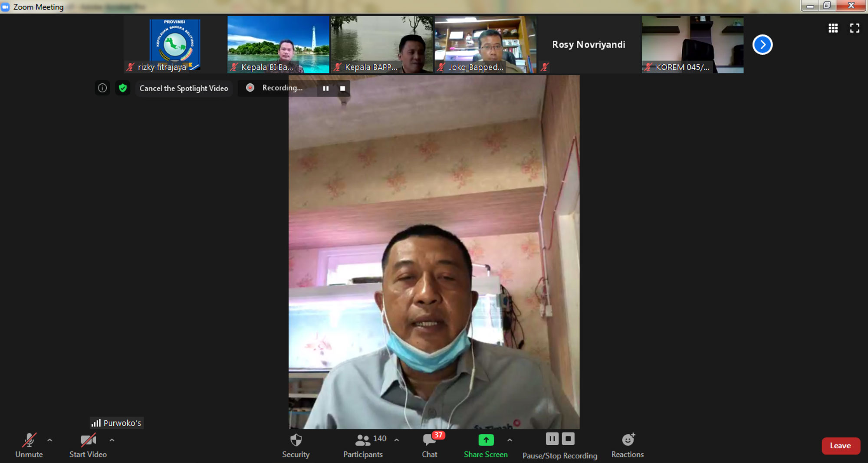Image resolution: width=868 pixels, height=463 pixels.
Task: Click the green encryption shield icon
Action: coord(123,88)
